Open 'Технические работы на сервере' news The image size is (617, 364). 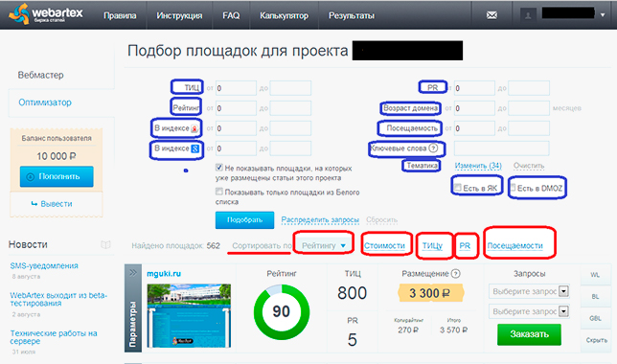[54, 337]
